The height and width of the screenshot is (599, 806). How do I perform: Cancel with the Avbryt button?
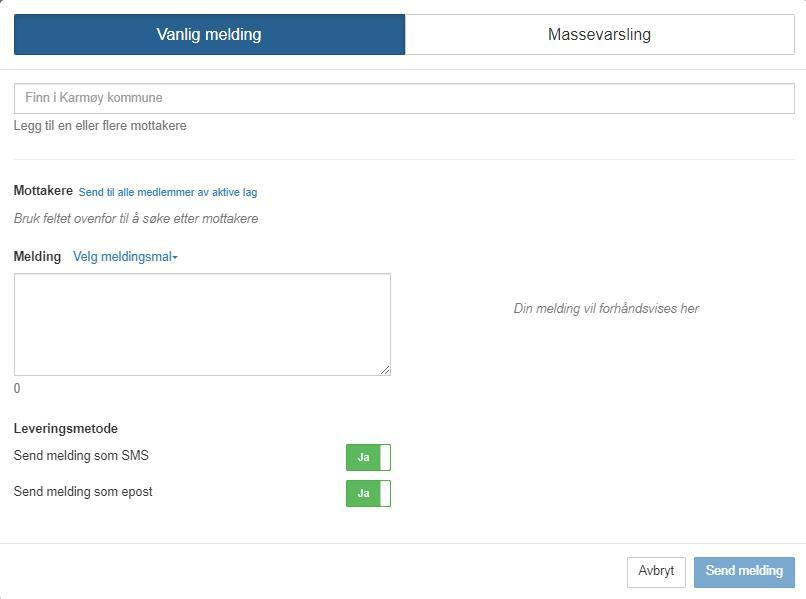point(656,572)
